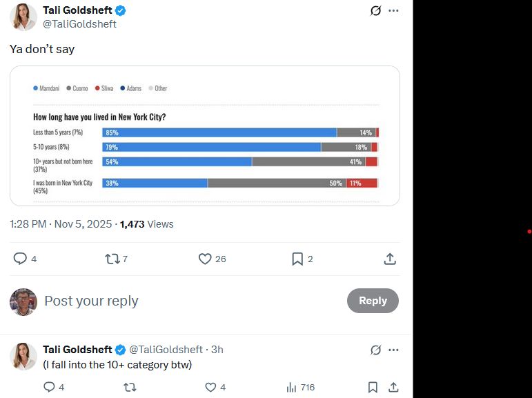Open more options on the reply tweet

tap(394, 350)
